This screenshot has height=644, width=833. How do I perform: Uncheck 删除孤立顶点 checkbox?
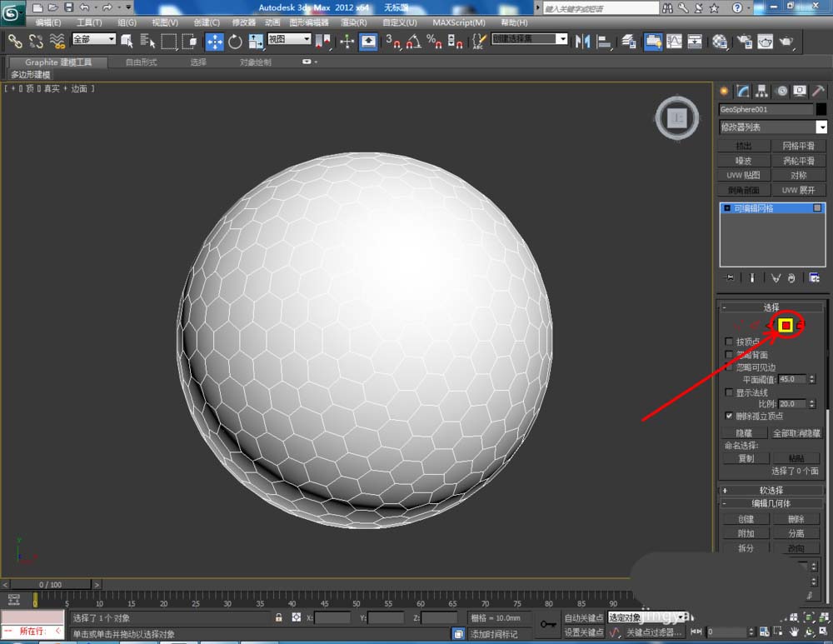coord(730,416)
